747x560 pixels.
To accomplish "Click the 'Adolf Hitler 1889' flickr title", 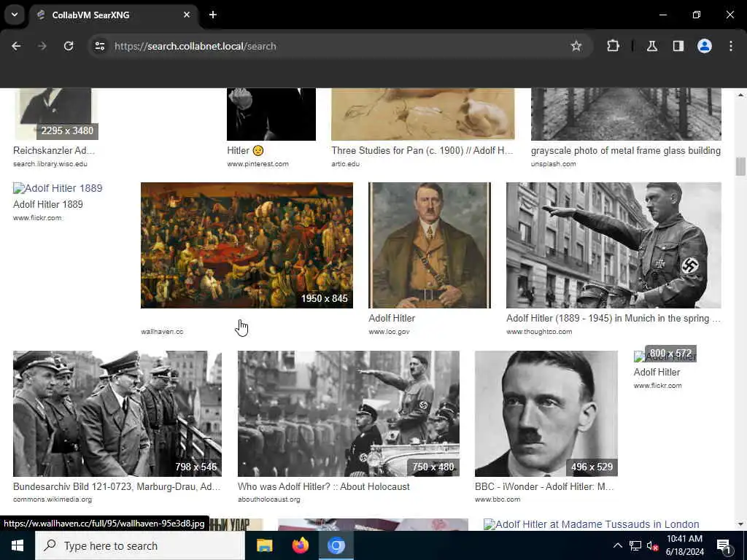I will [48, 204].
